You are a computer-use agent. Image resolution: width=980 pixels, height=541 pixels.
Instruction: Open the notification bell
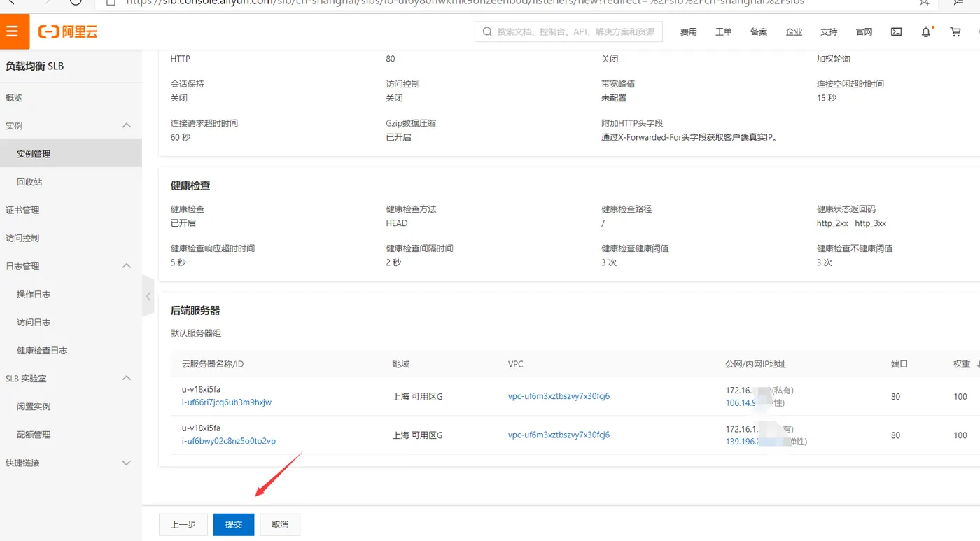926,31
